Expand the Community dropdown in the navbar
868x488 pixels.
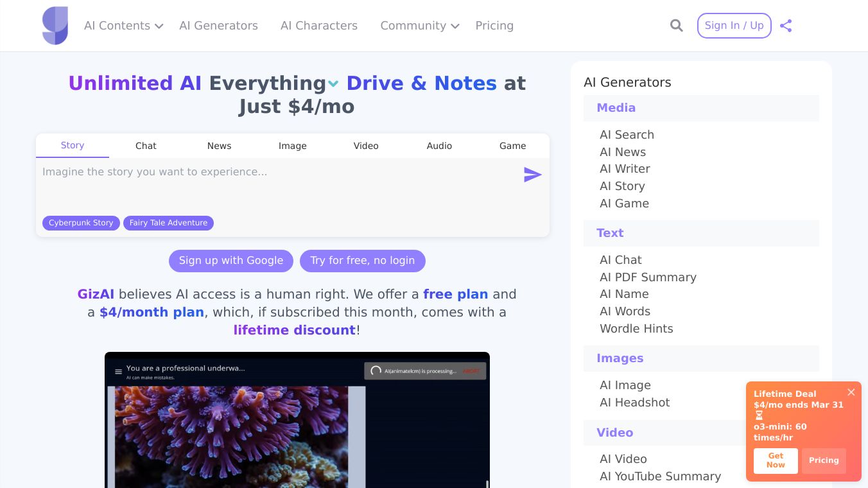[420, 26]
